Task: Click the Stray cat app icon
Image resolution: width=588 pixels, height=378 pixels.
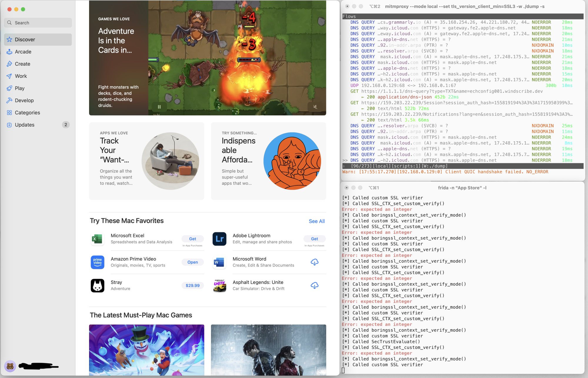Action: coord(98,285)
